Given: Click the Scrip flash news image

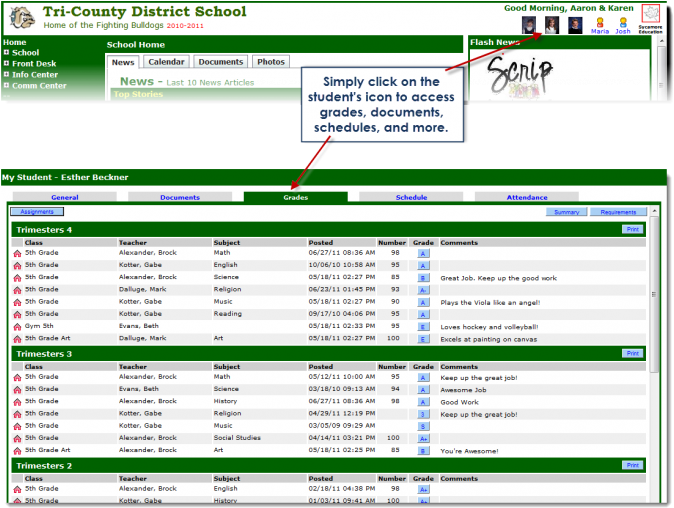Looking at the screenshot, I should click(521, 76).
